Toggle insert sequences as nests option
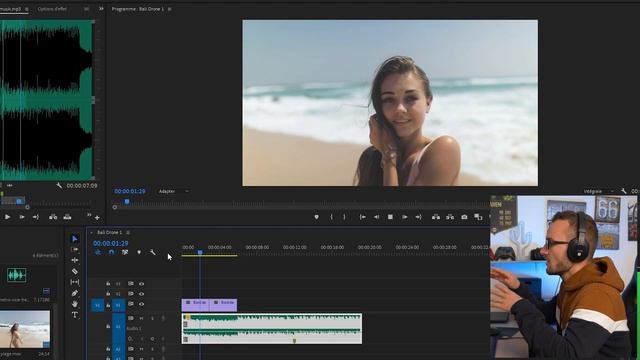The width and height of the screenshot is (640, 360). point(98,253)
